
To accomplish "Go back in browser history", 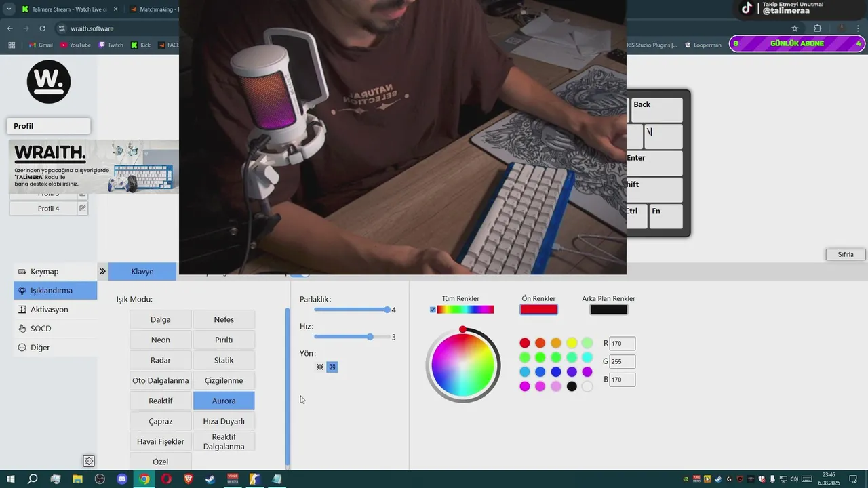I will 9,28.
